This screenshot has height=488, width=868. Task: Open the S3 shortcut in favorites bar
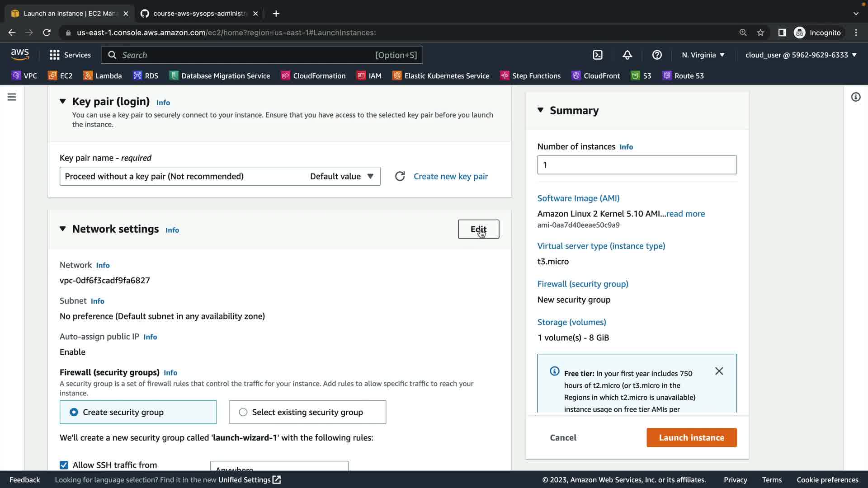point(641,76)
